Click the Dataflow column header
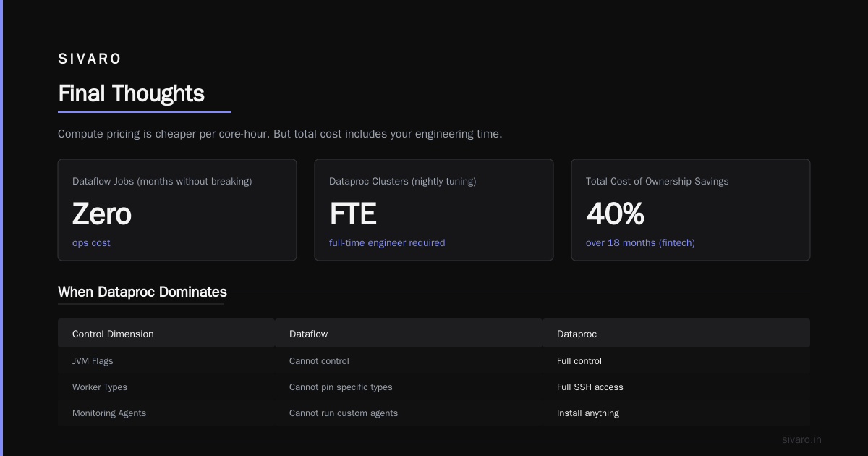 coord(308,334)
